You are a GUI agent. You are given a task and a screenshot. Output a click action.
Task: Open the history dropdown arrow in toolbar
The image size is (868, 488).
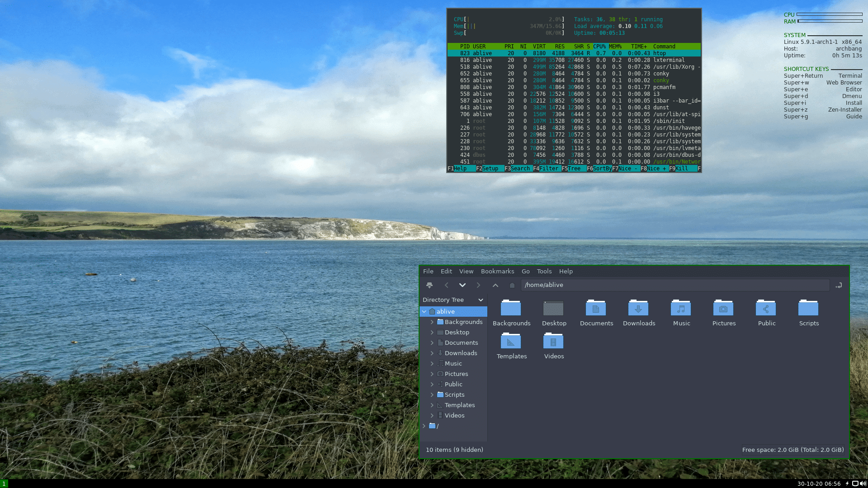coord(462,285)
